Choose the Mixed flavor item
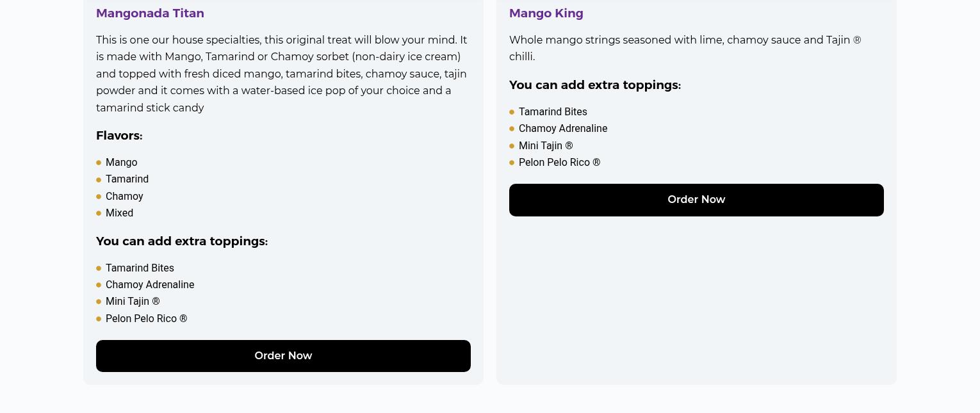 pos(119,213)
